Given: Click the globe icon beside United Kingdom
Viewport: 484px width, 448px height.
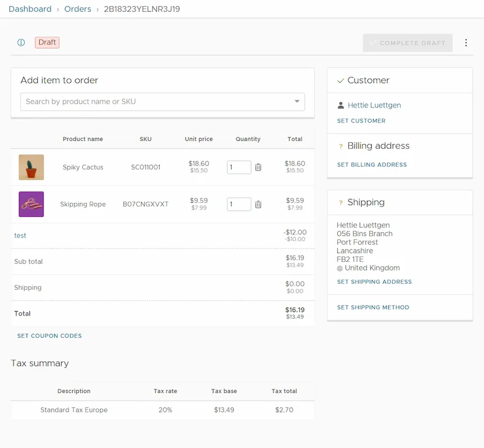Looking at the screenshot, I should [x=340, y=268].
